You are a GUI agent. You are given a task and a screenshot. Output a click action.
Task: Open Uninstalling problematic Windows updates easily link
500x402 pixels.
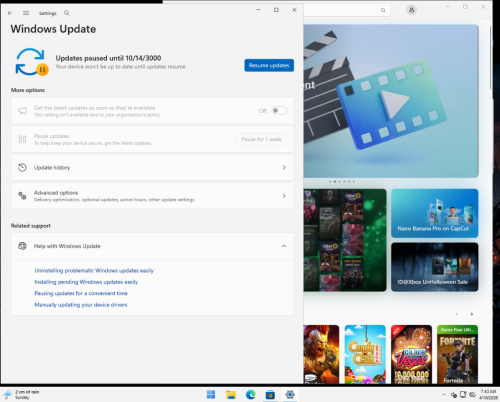[94, 270]
